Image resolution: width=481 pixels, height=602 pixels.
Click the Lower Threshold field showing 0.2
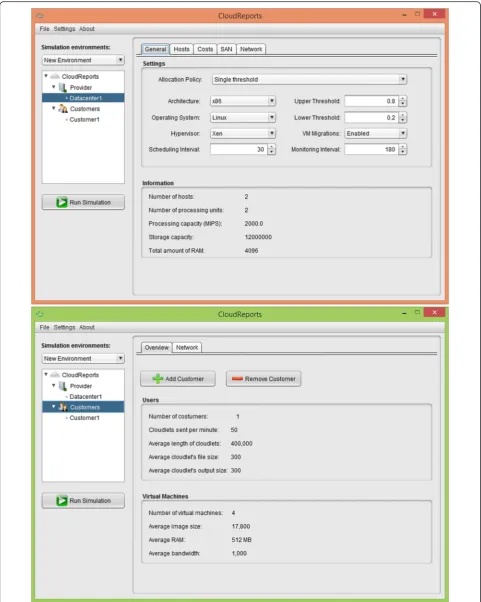pos(372,117)
